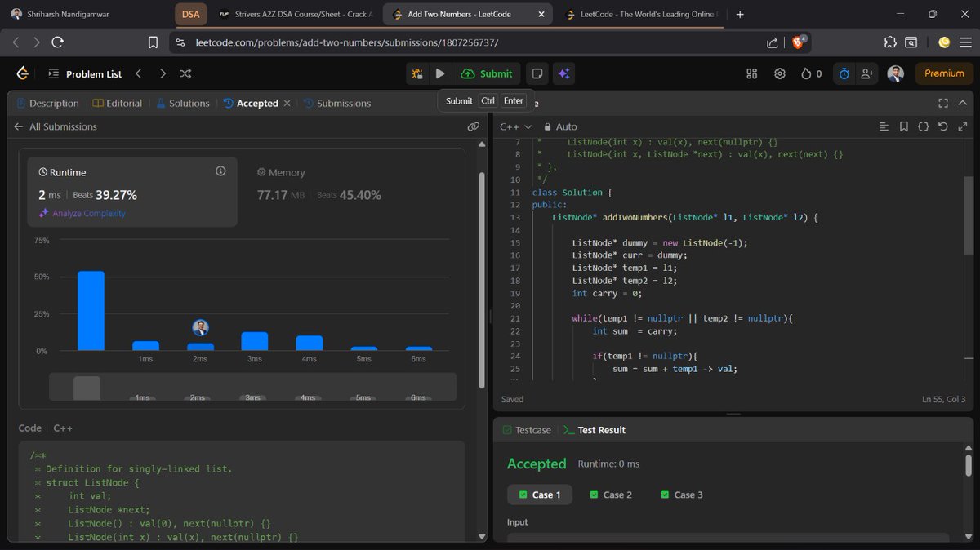Open the debugger bug icon

[417, 73]
